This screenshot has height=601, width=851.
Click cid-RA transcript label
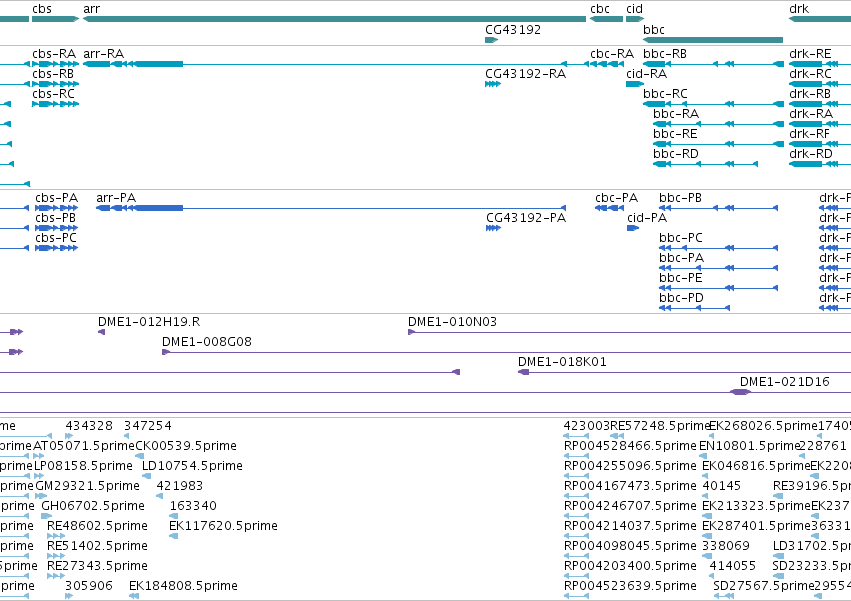646,74
